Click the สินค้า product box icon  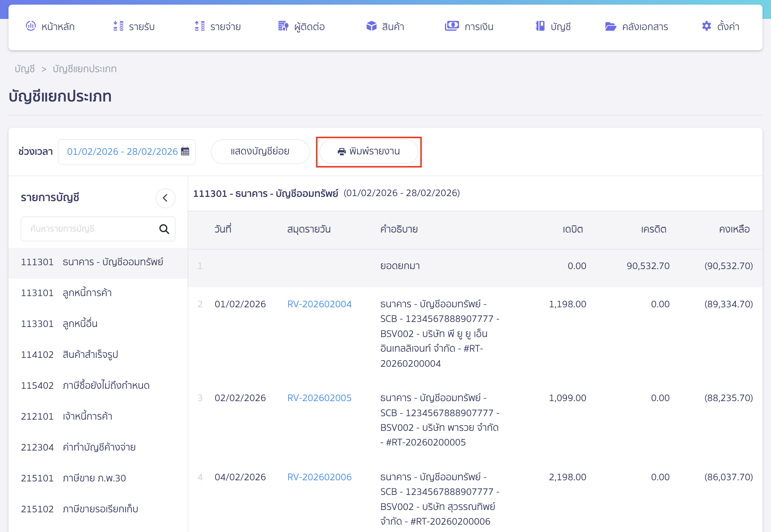(x=371, y=26)
